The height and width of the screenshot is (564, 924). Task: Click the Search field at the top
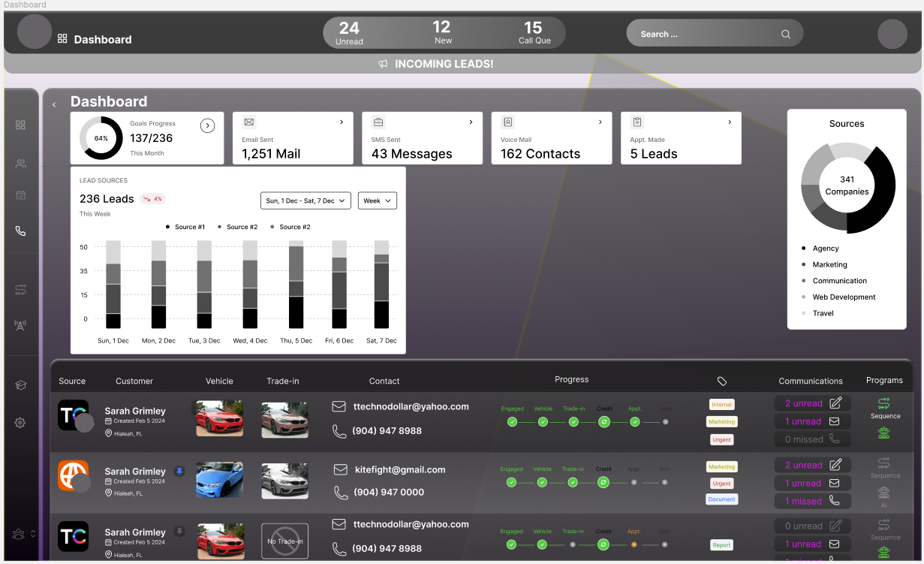(x=713, y=33)
